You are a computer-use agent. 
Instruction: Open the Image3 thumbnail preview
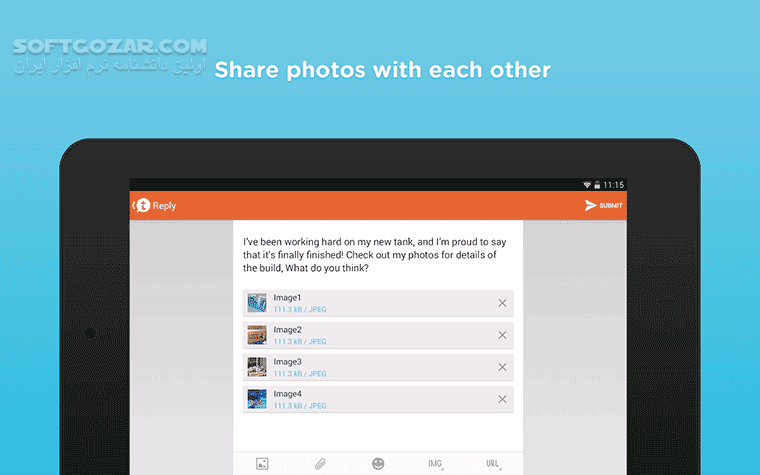click(257, 367)
